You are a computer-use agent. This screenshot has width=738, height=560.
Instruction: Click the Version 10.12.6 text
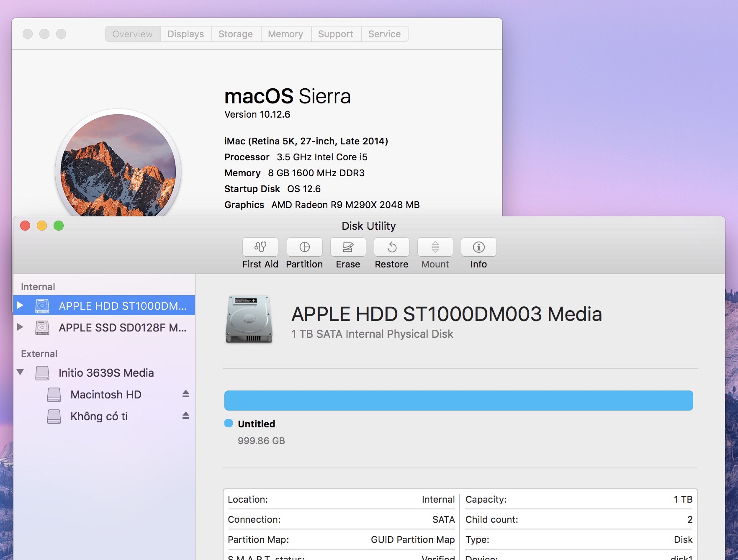click(257, 115)
